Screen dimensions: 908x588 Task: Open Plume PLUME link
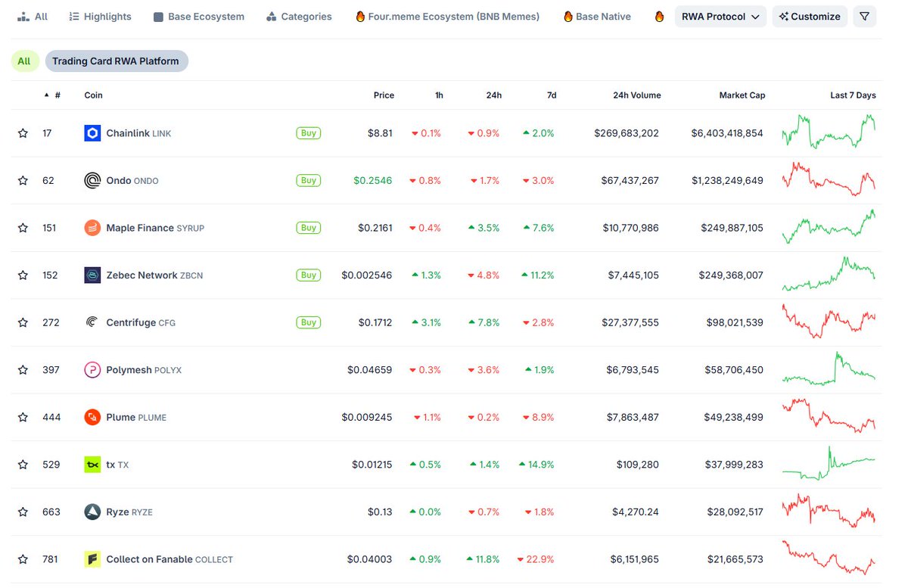click(x=136, y=417)
